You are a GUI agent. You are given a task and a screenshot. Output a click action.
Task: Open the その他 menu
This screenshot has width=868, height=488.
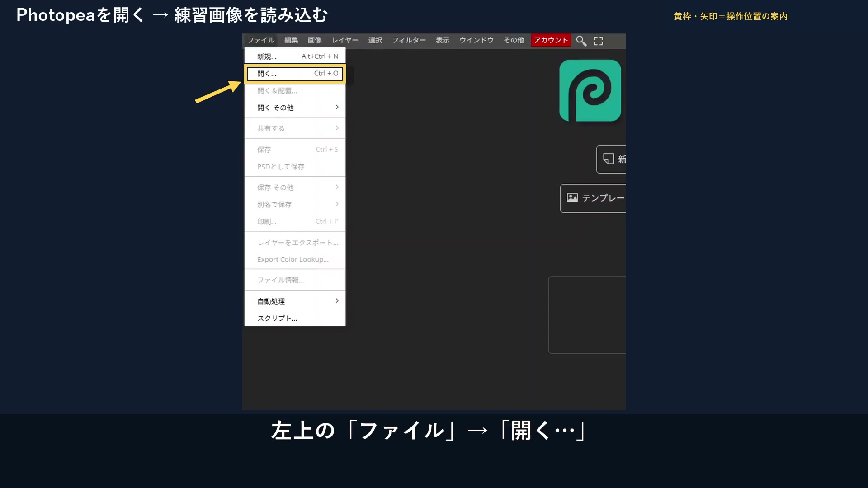(x=514, y=40)
